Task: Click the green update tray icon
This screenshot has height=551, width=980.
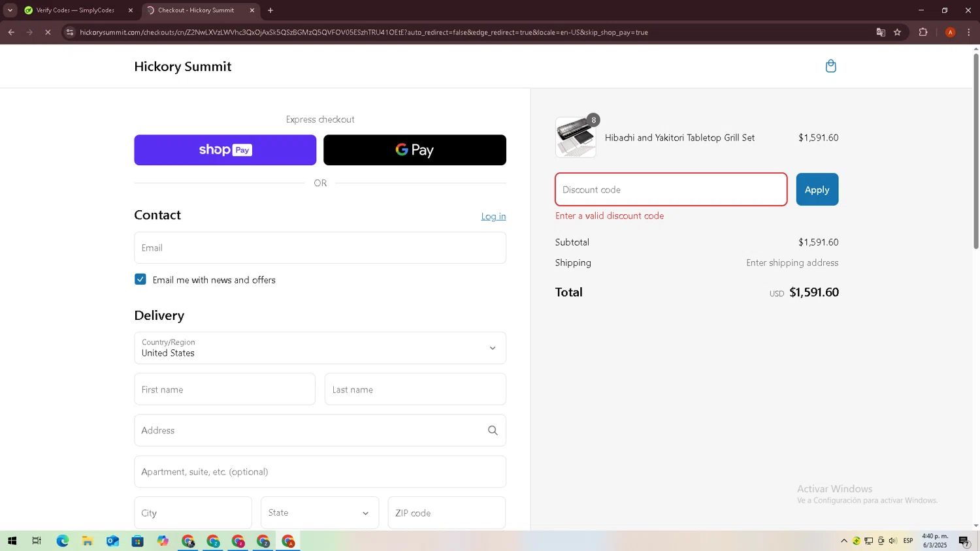Action: click(857, 541)
